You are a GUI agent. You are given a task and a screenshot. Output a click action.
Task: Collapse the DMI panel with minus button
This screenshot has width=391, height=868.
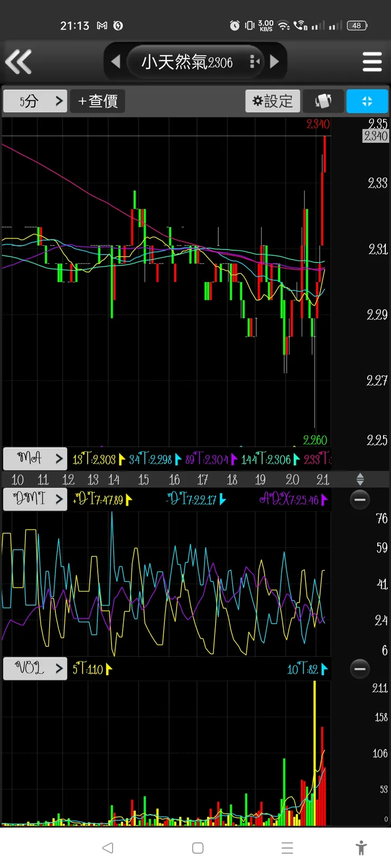pos(360,499)
